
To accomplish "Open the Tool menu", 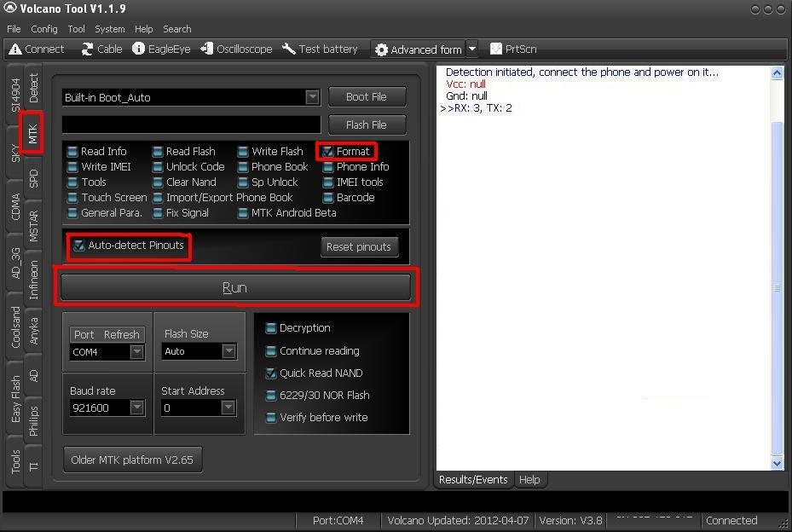I will coord(76,29).
